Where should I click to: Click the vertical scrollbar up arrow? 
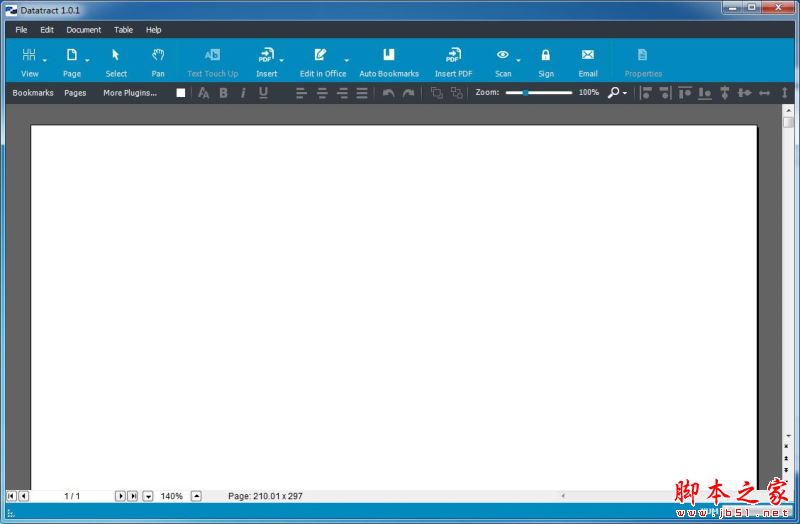pos(788,110)
